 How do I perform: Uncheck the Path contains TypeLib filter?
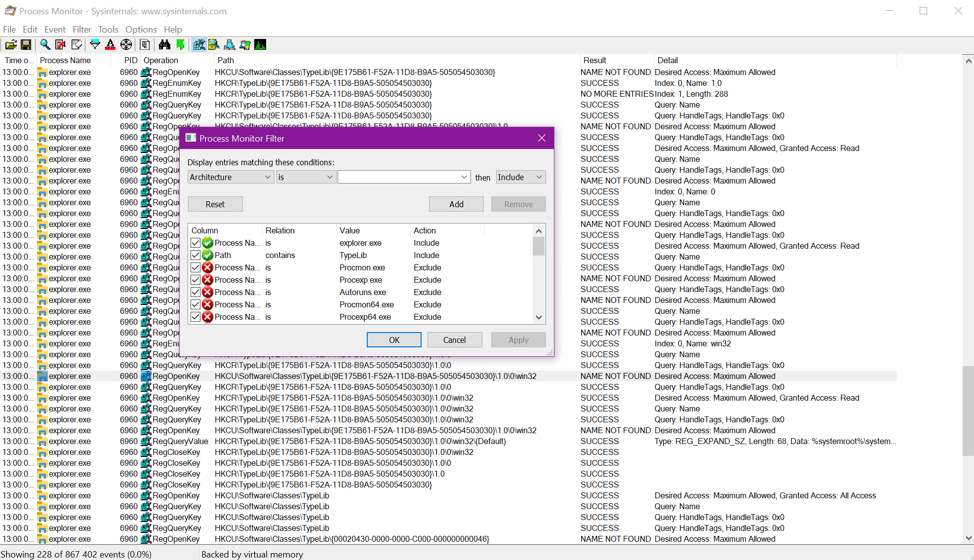pyautogui.click(x=195, y=255)
